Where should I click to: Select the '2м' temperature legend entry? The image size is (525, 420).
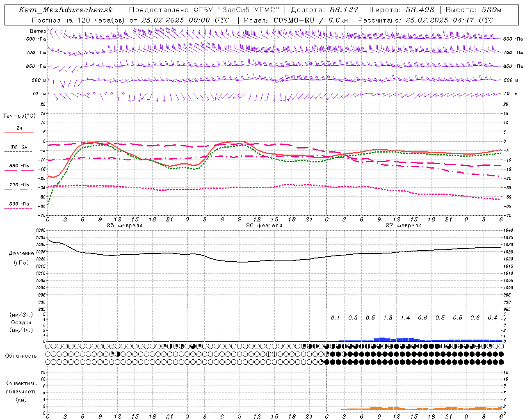[x=19, y=128]
